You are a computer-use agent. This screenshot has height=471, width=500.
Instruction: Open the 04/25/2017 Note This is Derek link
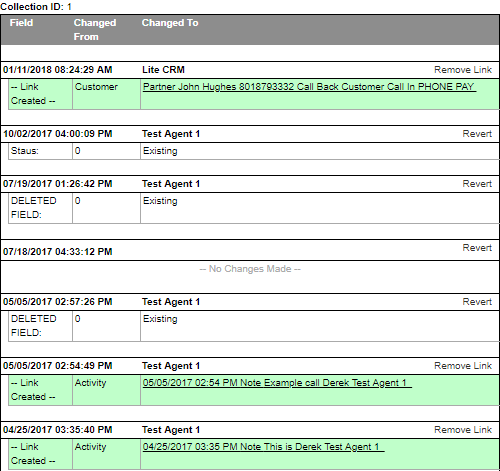click(263, 447)
